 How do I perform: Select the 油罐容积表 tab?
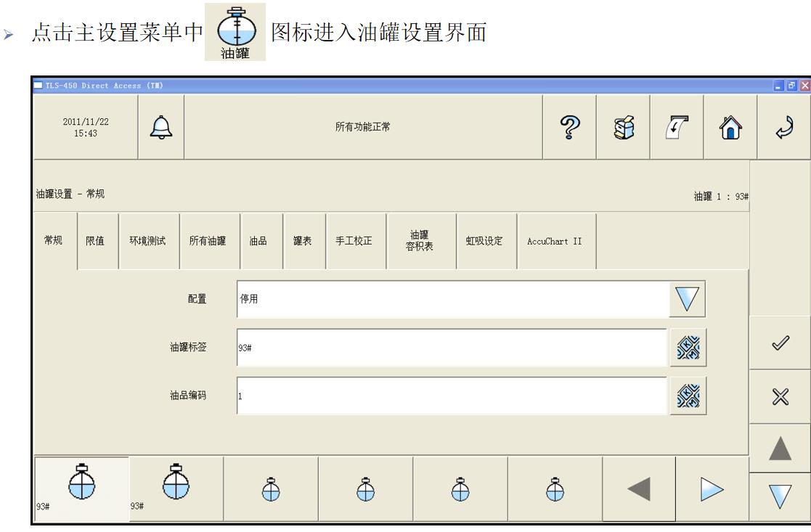coord(421,241)
